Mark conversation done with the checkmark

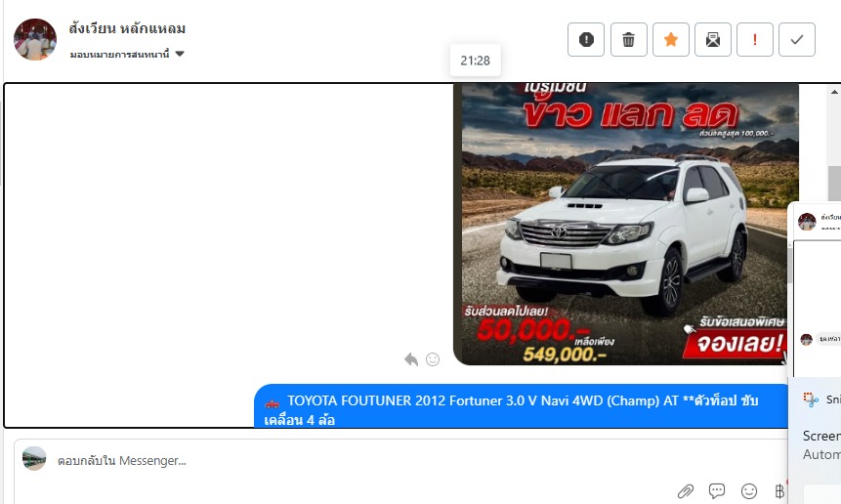[797, 40]
